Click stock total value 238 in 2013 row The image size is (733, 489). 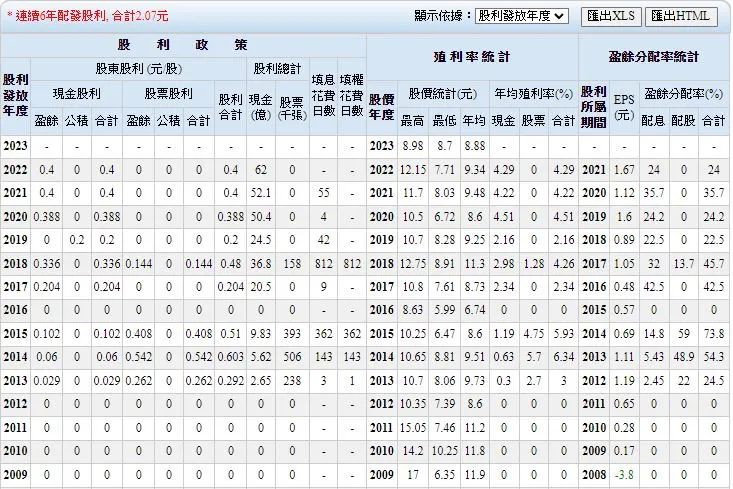(292, 381)
